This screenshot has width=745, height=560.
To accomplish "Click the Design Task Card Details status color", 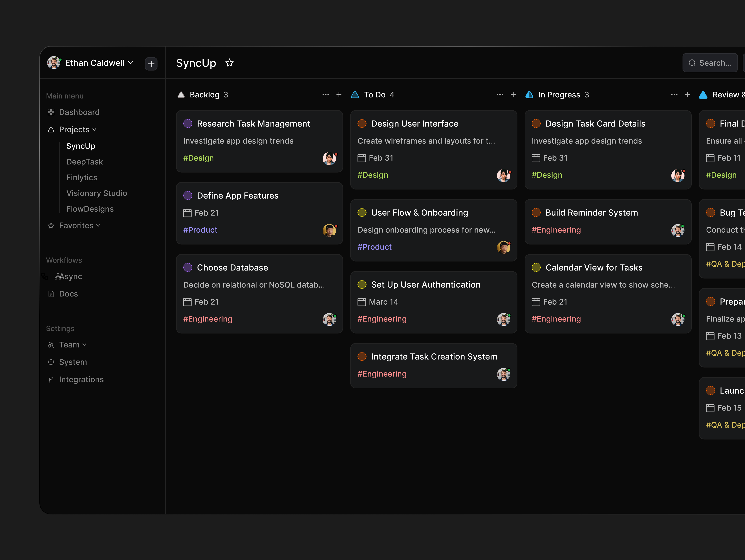I will [536, 124].
